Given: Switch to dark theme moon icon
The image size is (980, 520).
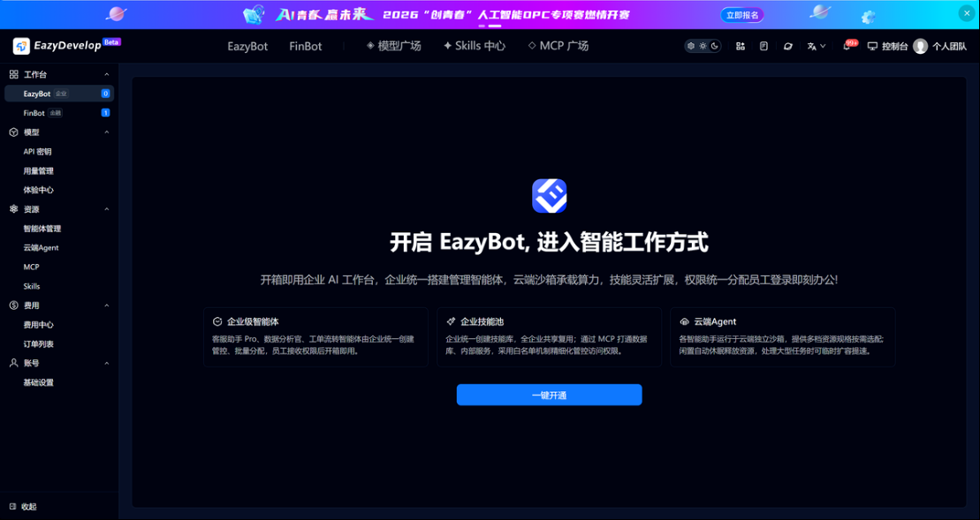Looking at the screenshot, I should tap(714, 46).
